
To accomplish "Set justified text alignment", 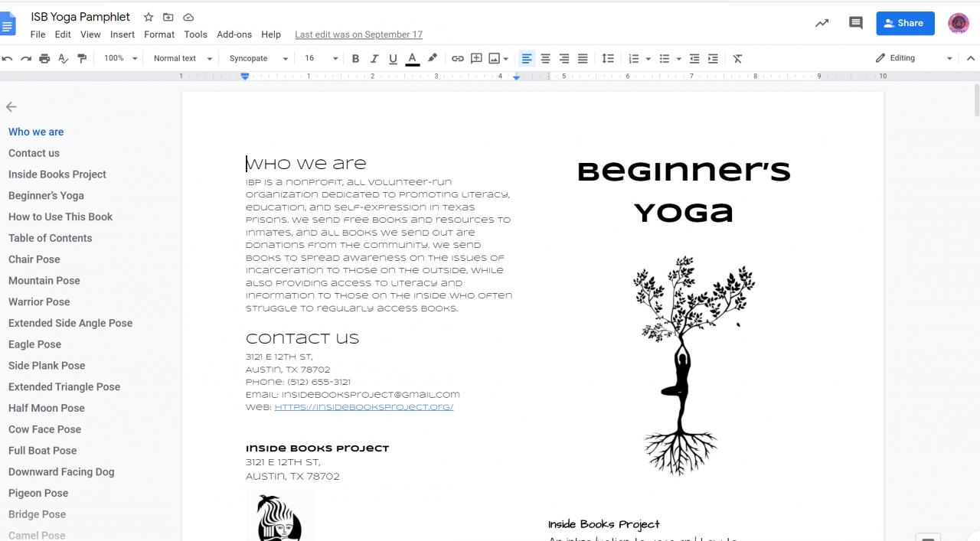I will (x=583, y=59).
